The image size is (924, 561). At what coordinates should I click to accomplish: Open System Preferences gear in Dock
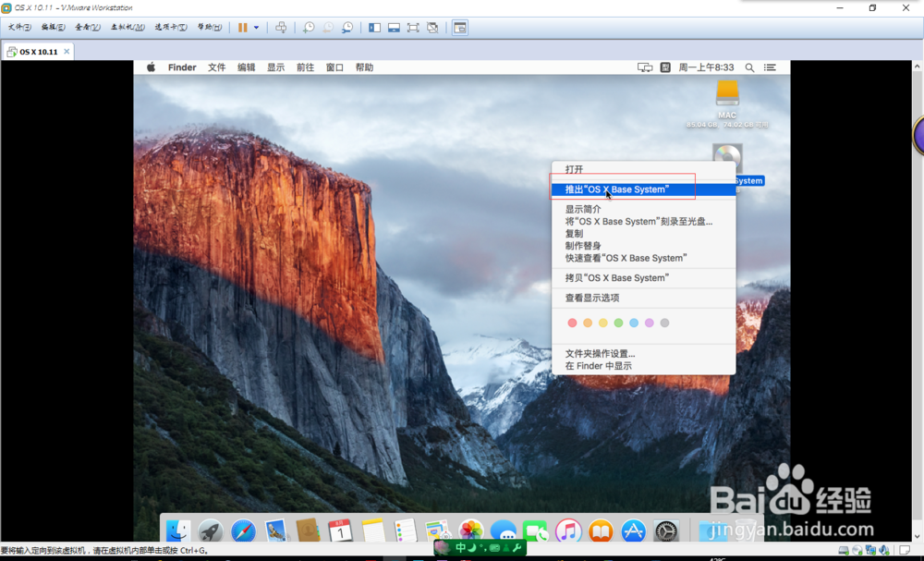click(666, 531)
